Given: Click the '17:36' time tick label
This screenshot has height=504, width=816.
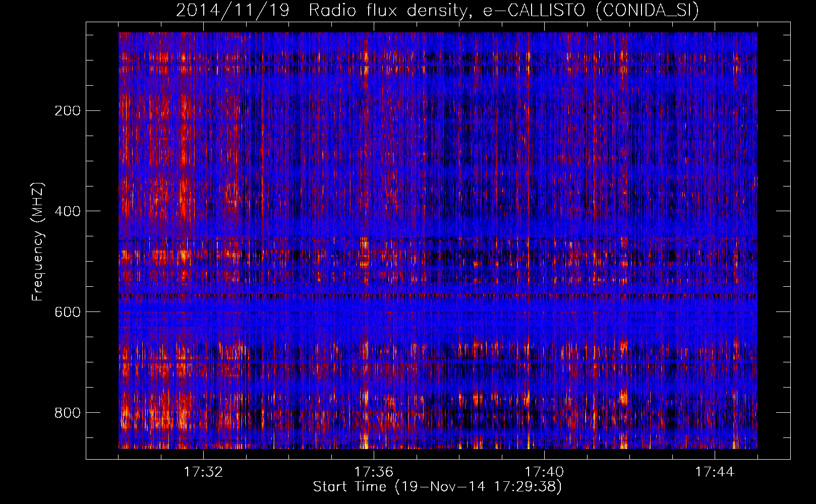Looking at the screenshot, I should [374, 472].
